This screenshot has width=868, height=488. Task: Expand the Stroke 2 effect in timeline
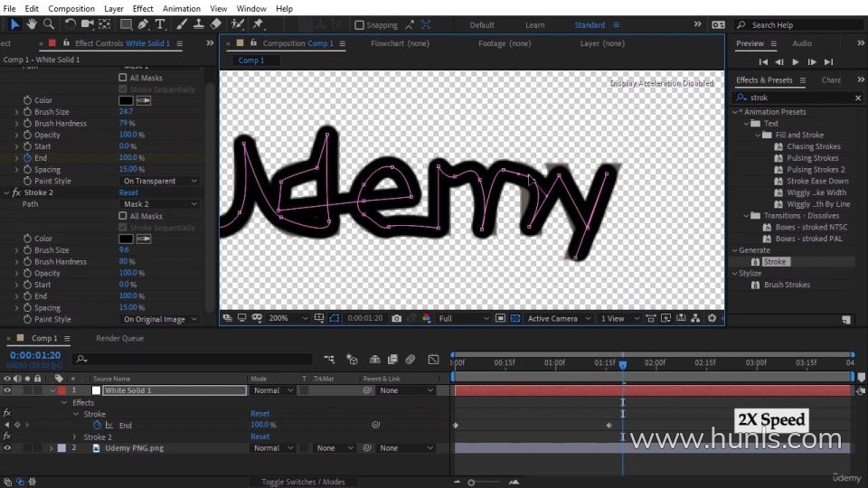coord(75,437)
